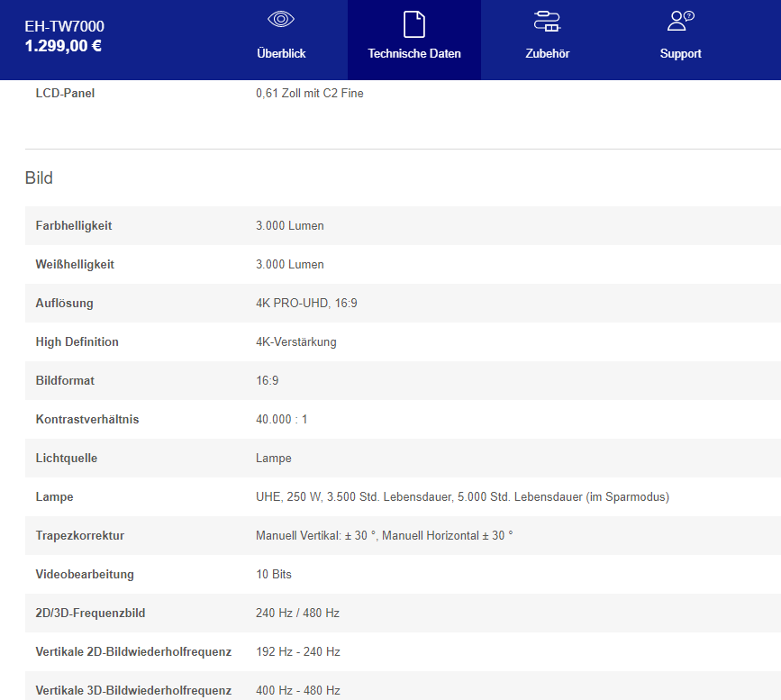Click the Weißhelligkeit value 3.000 Lumen
Screen dimensions: 781x700
click(290, 265)
